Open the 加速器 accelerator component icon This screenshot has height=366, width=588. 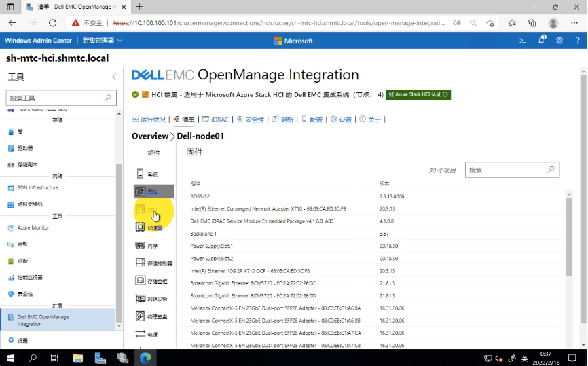(x=140, y=227)
